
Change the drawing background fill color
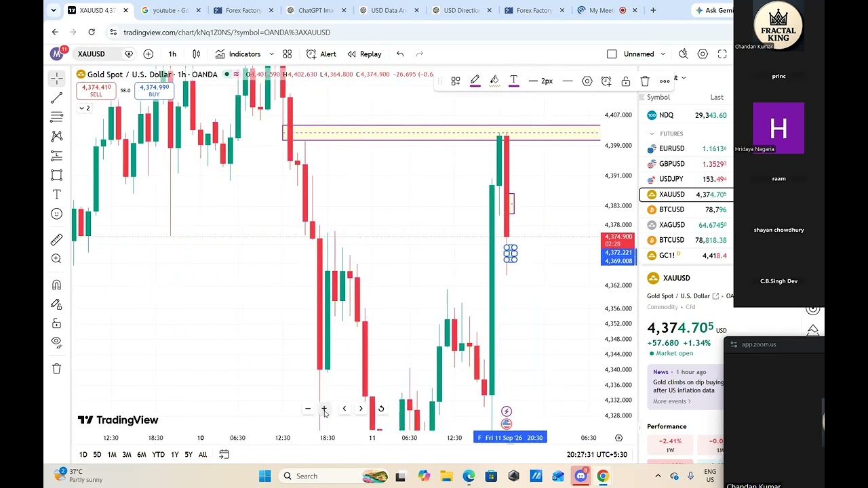click(x=494, y=81)
